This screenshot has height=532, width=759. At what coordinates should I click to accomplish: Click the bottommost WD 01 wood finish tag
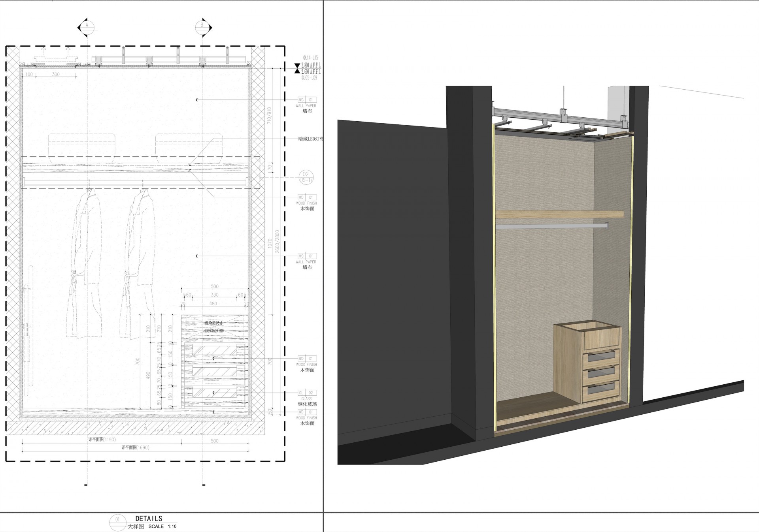pyautogui.click(x=307, y=412)
